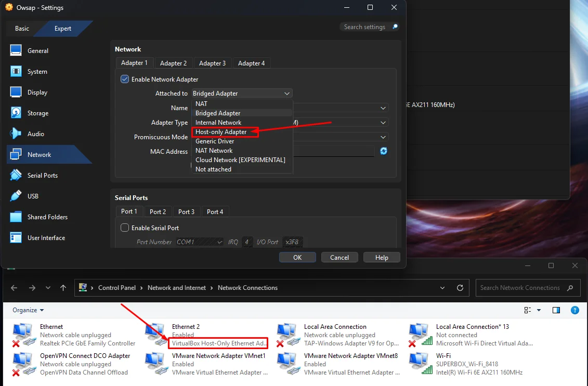Switch to Adapter 3 tab

pyautogui.click(x=212, y=63)
